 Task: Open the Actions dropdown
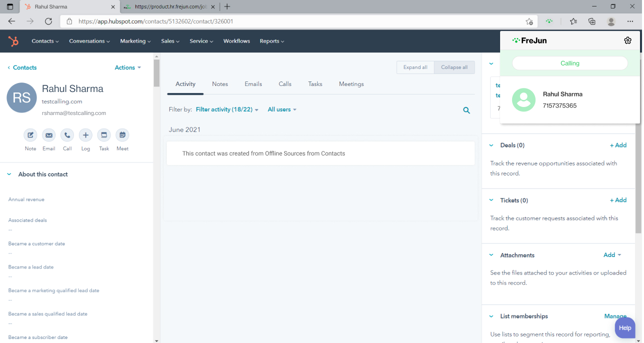coord(128,67)
